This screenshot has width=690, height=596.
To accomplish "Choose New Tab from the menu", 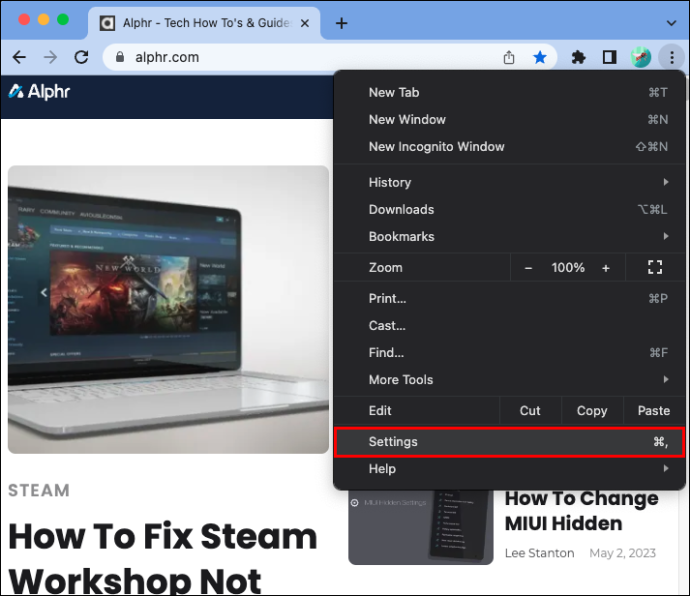I will [x=509, y=92].
